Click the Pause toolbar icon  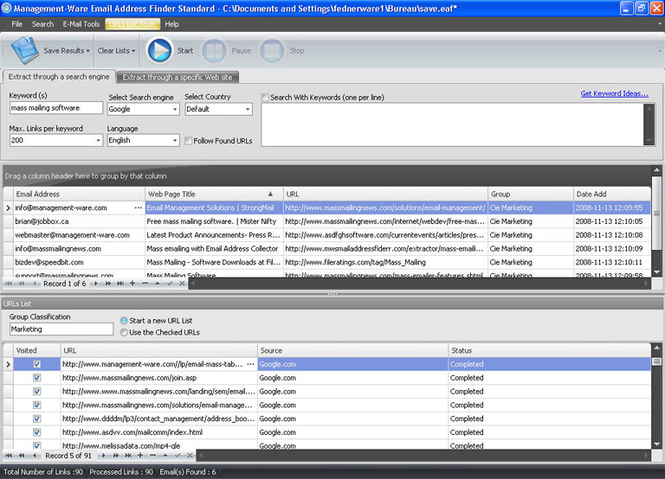point(214,51)
